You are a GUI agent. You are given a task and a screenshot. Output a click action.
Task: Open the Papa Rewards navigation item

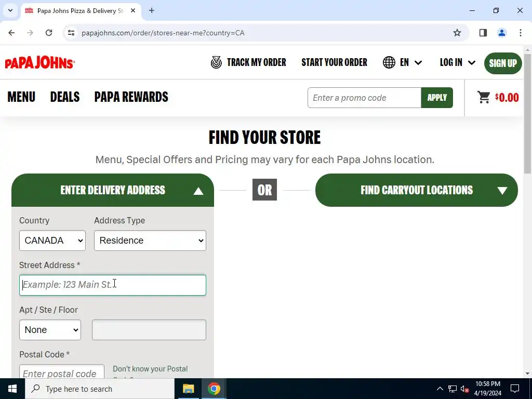click(131, 97)
